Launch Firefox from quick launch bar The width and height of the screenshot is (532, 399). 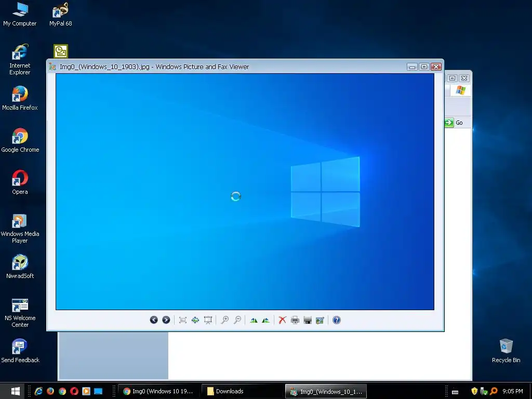[x=50, y=391]
